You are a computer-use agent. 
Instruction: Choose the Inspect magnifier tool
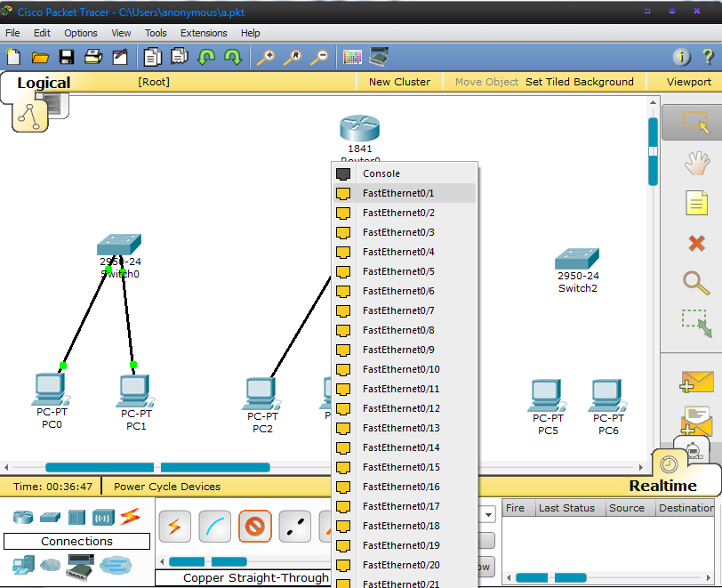coord(696,283)
